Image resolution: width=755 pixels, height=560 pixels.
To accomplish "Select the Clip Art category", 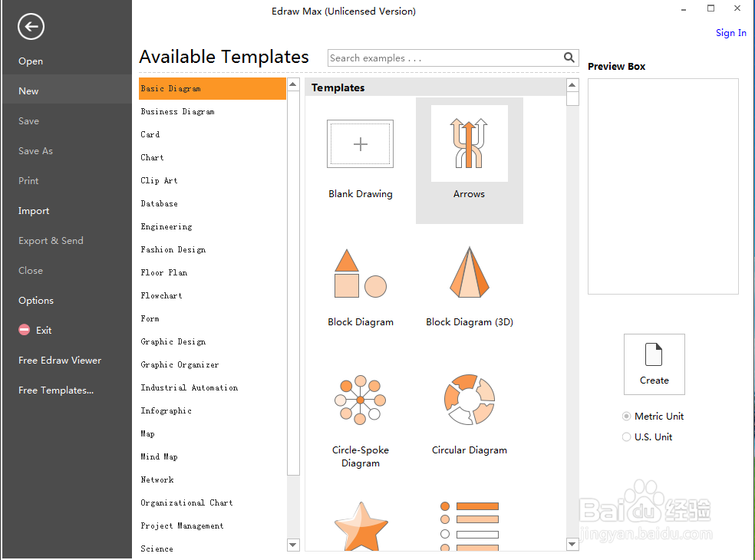I will 160,180.
